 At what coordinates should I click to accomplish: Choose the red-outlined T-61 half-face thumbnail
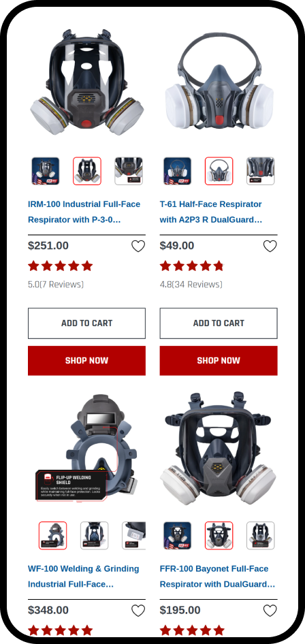tap(219, 171)
